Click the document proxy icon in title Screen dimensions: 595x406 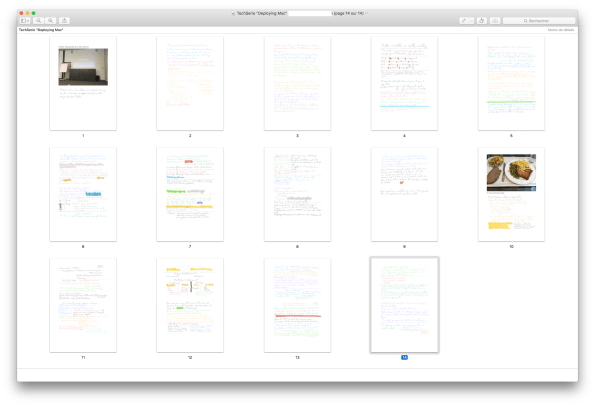(233, 13)
